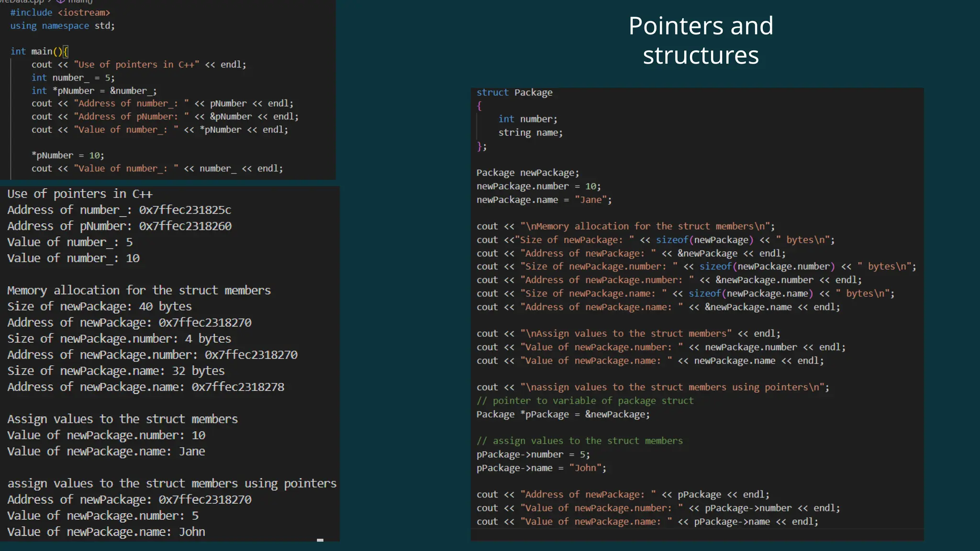Select the "int number_ = 5;" declaration
Screen dimensions: 980x551
[x=73, y=77]
